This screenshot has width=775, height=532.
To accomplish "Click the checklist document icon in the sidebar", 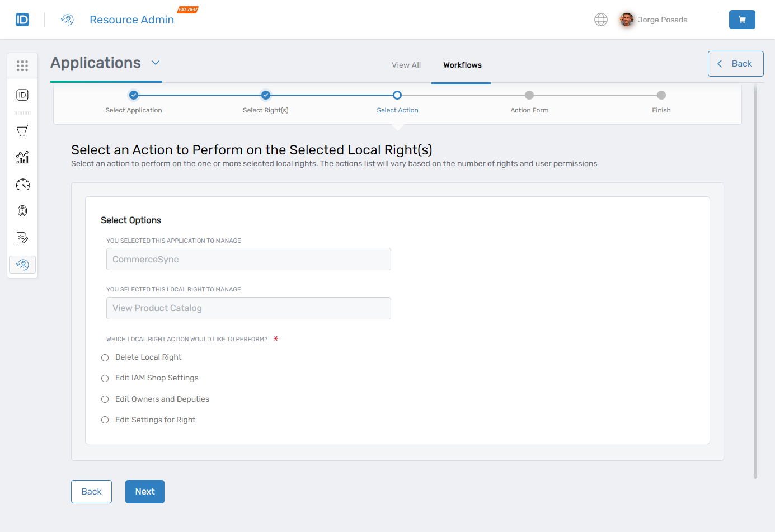I will (22, 237).
